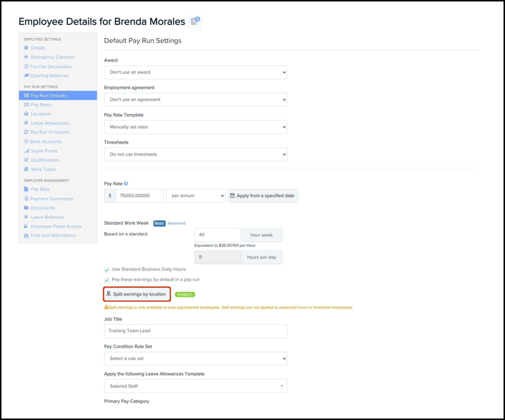This screenshot has height=420, width=505.
Task: Open the Award dropdown
Action: pyautogui.click(x=195, y=72)
